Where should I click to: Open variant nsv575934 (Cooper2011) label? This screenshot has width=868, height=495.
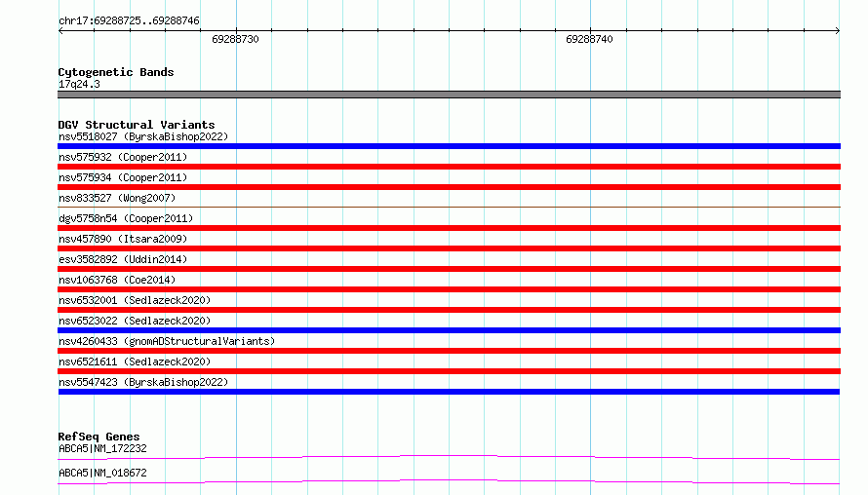123,177
